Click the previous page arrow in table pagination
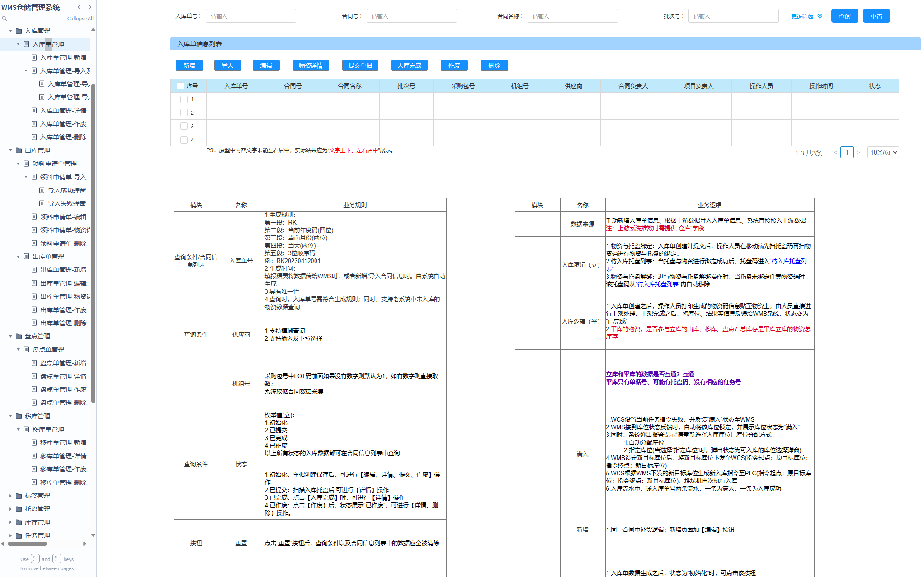The image size is (924, 577). tap(835, 153)
